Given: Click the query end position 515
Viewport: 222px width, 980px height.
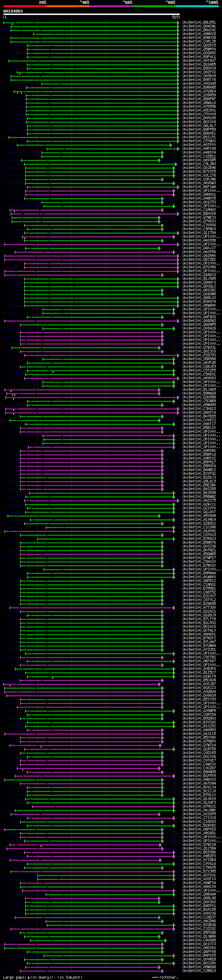Looking at the screenshot, I should pyautogui.click(x=175, y=17).
